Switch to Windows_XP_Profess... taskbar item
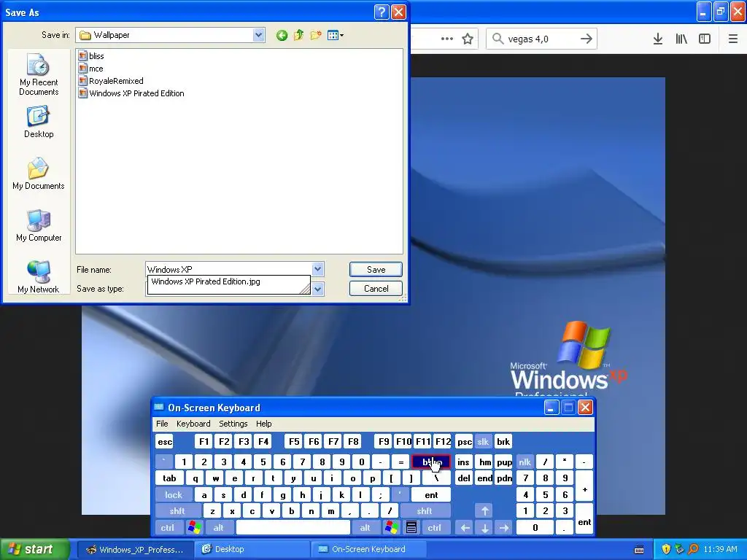 [135, 550]
